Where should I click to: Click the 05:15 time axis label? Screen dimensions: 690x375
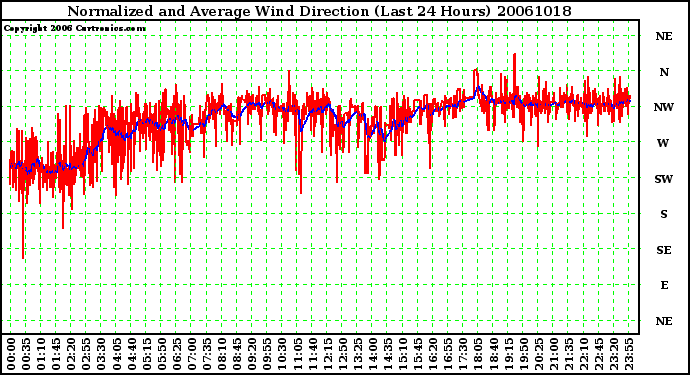(x=147, y=354)
